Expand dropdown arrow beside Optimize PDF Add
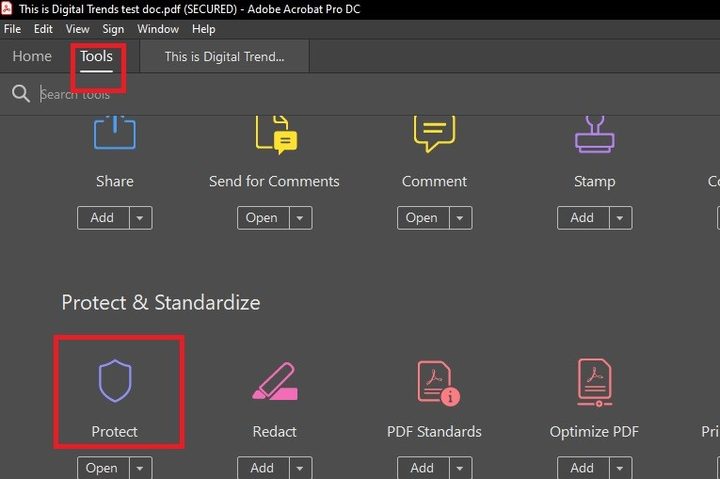The height and width of the screenshot is (479, 720). tap(620, 468)
